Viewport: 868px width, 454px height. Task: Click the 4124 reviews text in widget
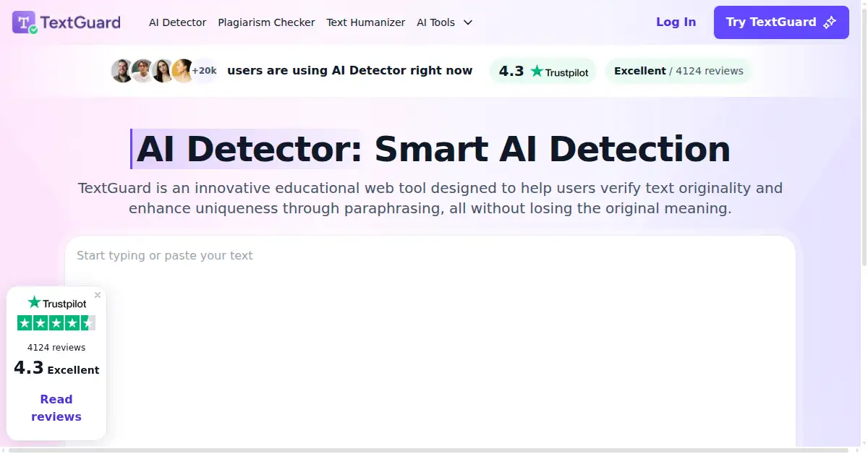[x=56, y=348]
